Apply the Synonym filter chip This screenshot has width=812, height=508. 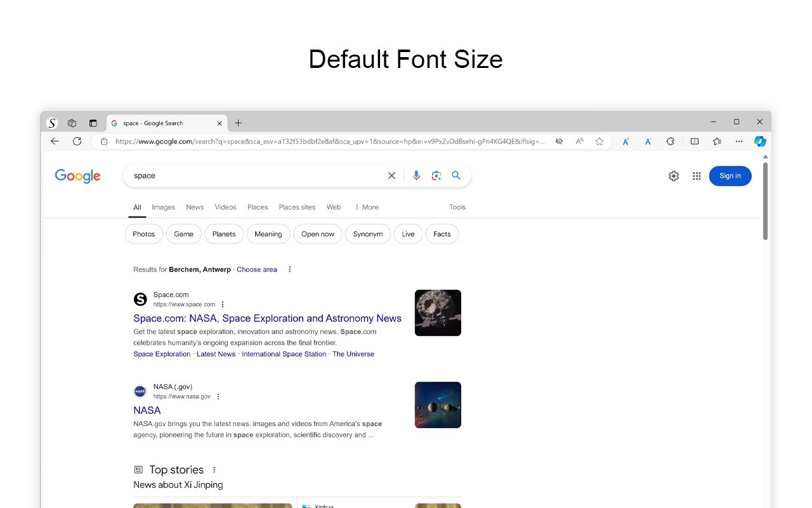pyautogui.click(x=368, y=234)
